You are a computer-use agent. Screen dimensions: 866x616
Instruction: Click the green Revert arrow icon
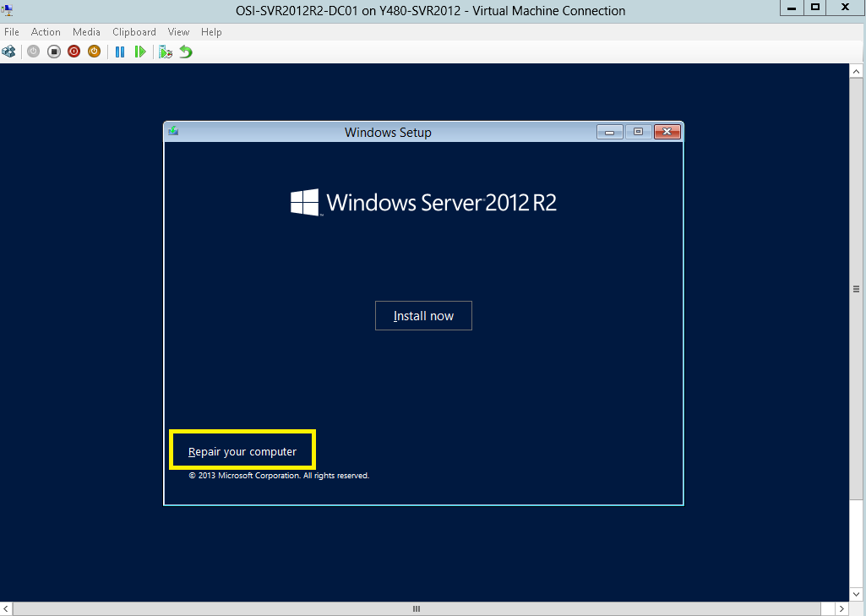[x=186, y=52]
